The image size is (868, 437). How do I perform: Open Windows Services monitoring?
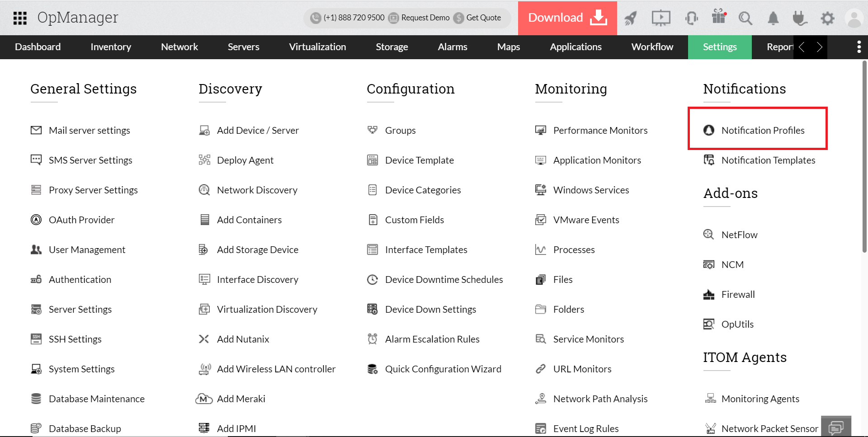(591, 190)
